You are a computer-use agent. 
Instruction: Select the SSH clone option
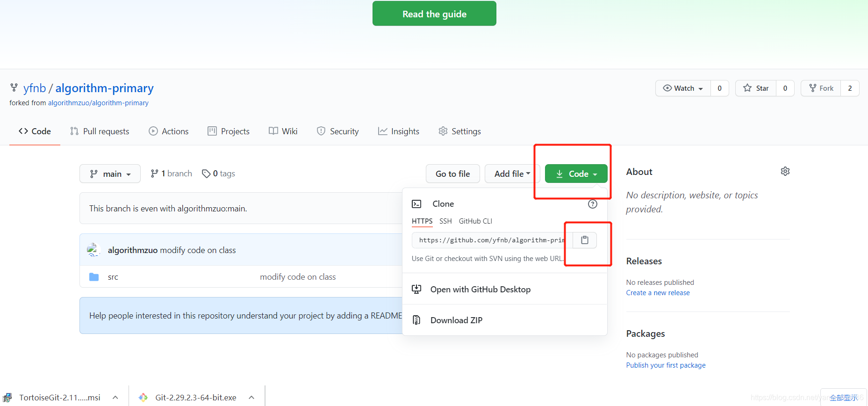click(445, 221)
